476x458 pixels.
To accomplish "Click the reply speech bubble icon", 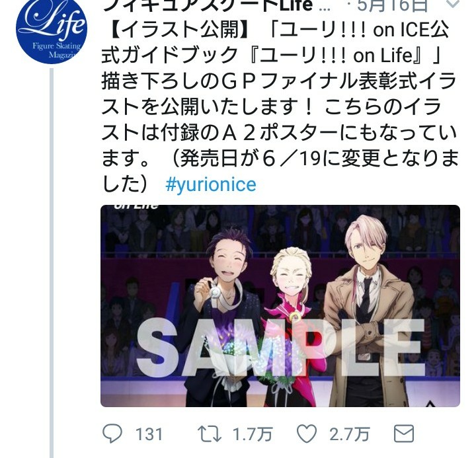I will click(112, 434).
